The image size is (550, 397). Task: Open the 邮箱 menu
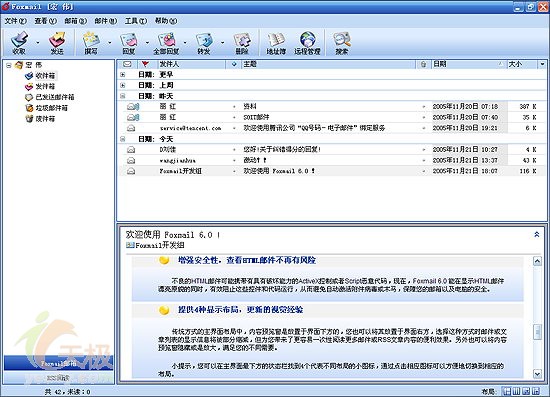(75, 21)
